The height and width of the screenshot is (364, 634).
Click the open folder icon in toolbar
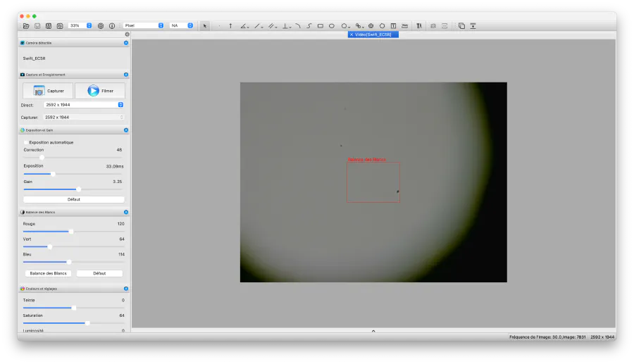(26, 25)
